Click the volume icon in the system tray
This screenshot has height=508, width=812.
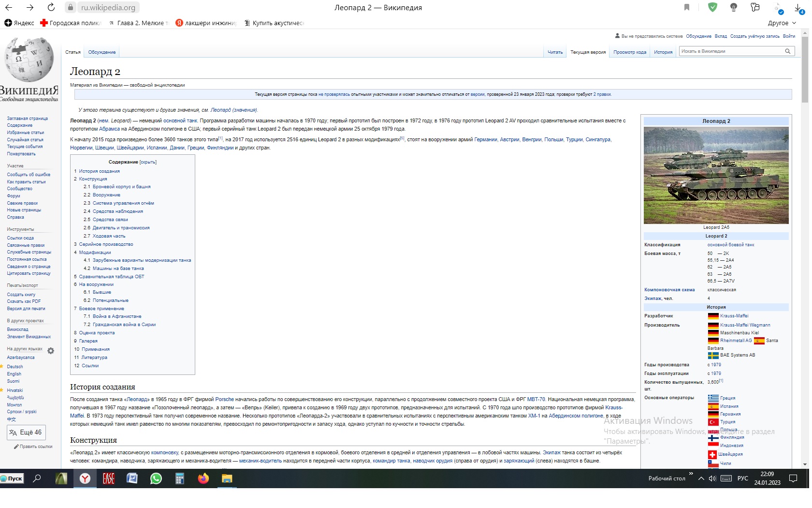click(x=712, y=478)
